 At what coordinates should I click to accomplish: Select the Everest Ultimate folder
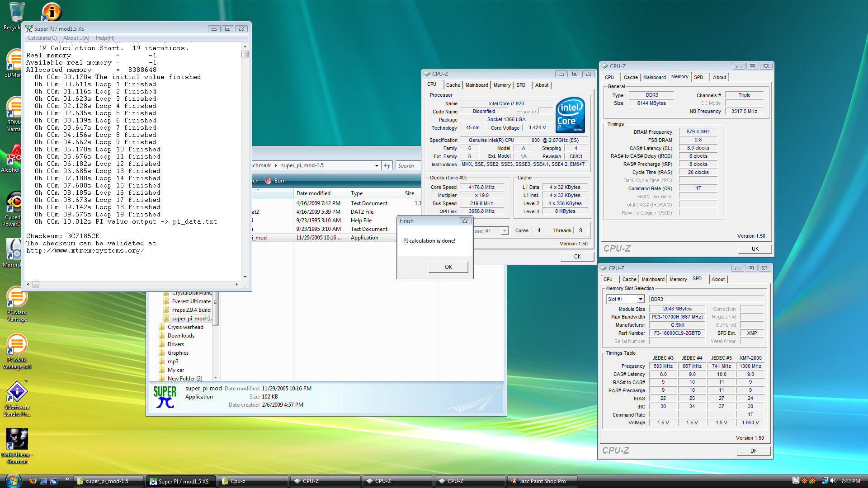point(187,301)
